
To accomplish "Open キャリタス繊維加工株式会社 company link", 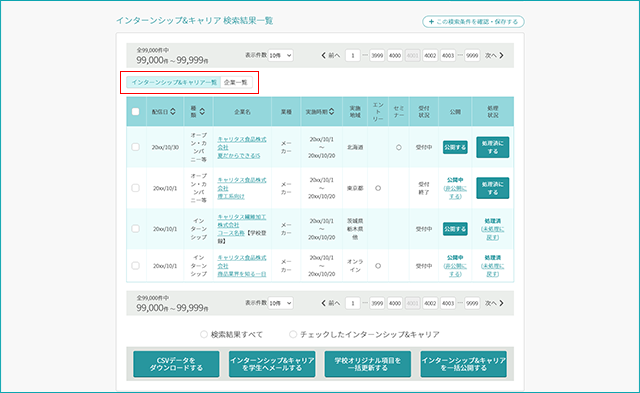I will 242,221.
